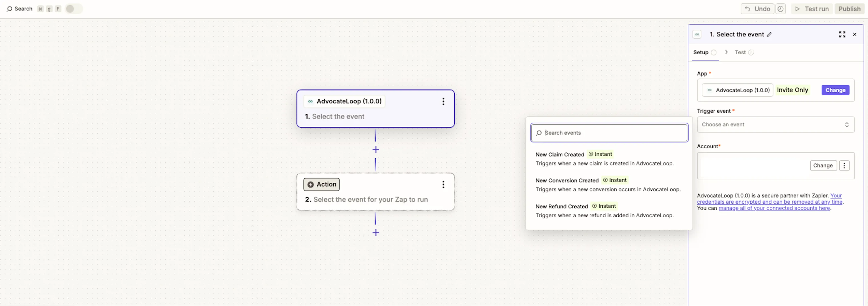
Task: Expand the side panel to fullscreen
Action: pos(842,34)
